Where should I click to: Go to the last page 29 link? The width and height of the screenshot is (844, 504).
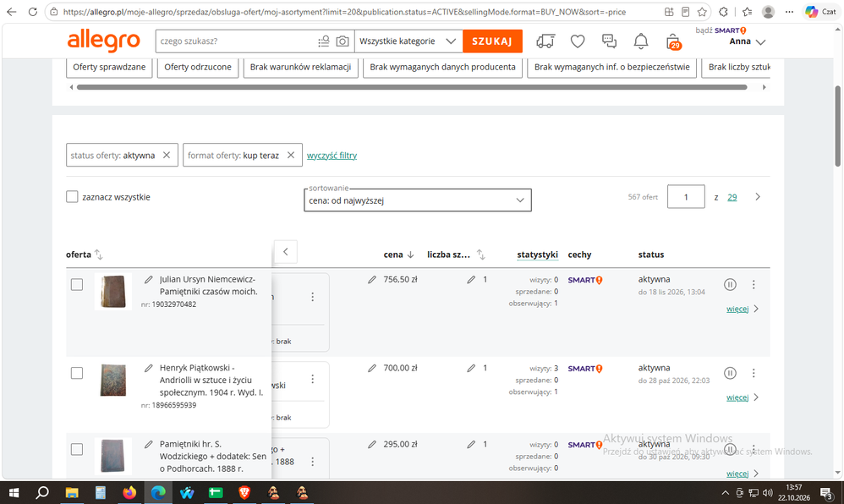732,197
